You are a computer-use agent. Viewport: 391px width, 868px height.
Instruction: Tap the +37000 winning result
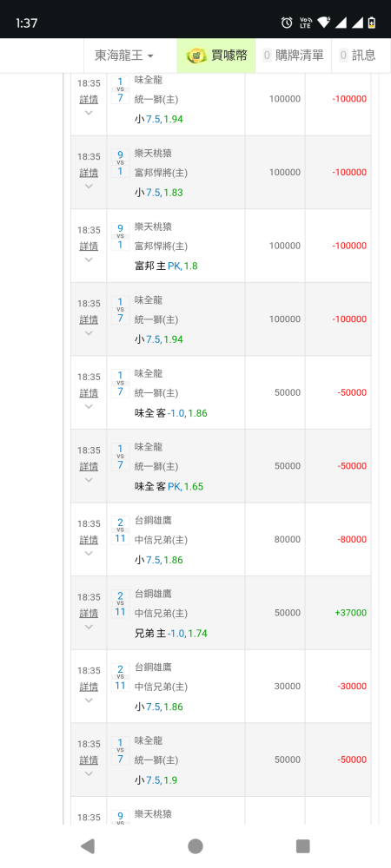pyautogui.click(x=350, y=613)
